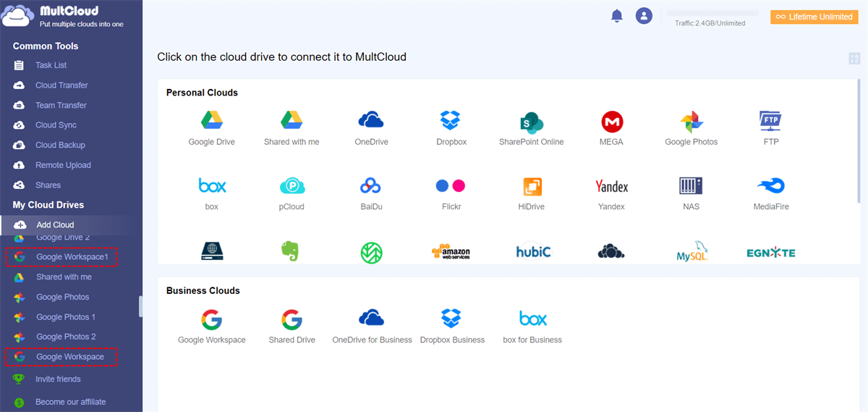Viewport: 868px width, 412px height.
Task: Add box for Business
Action: pos(532,326)
